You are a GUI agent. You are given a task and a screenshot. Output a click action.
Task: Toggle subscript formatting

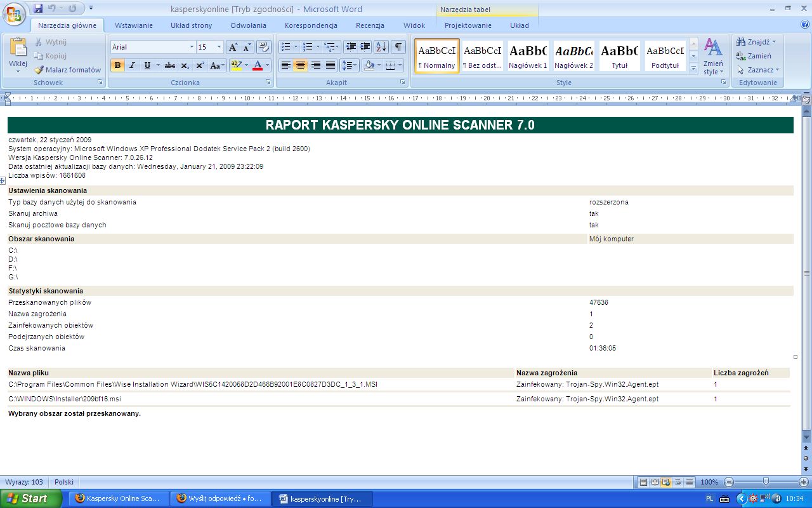185,65
